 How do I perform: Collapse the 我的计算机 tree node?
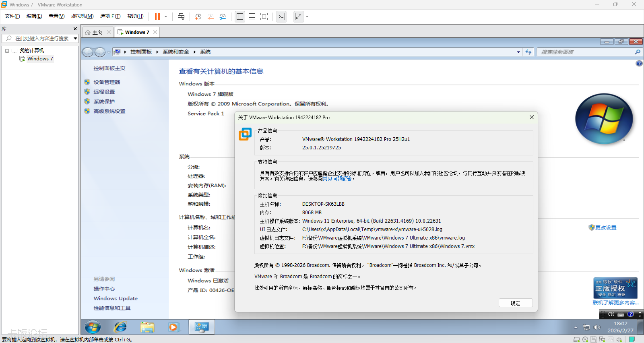pyautogui.click(x=7, y=51)
